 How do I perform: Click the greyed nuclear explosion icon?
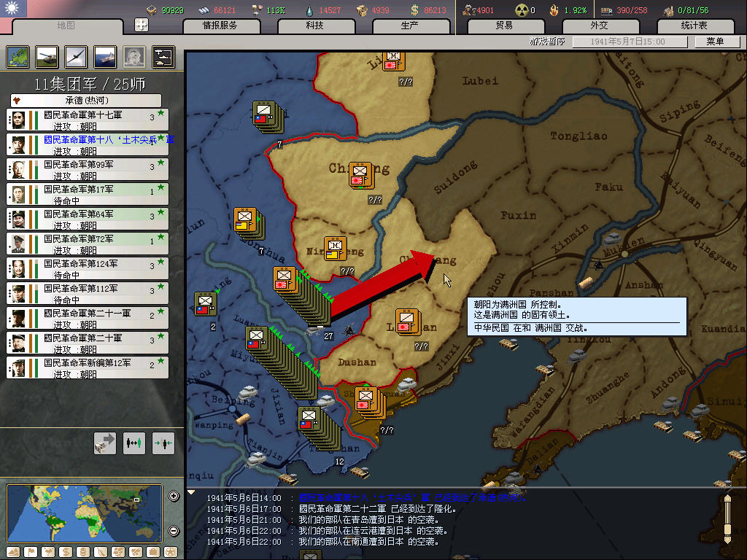pyautogui.click(x=134, y=57)
